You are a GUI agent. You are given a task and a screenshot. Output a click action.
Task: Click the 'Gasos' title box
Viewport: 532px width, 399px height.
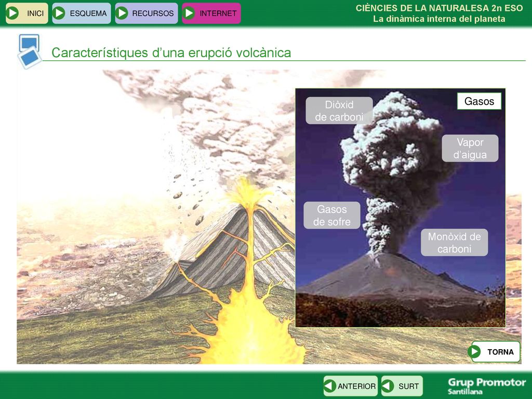[479, 101]
